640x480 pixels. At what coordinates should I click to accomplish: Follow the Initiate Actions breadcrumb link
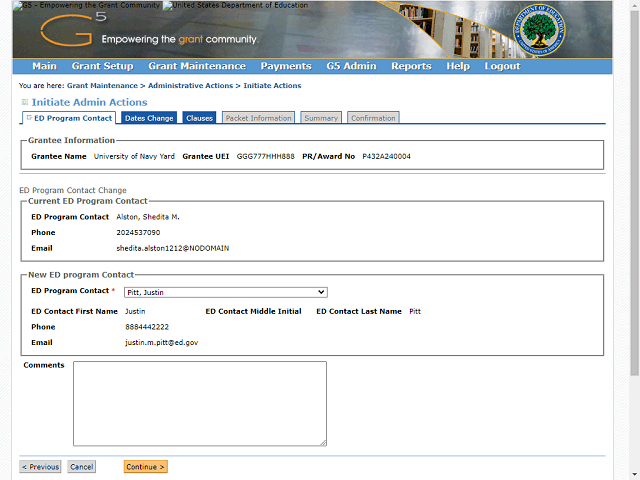point(272,86)
